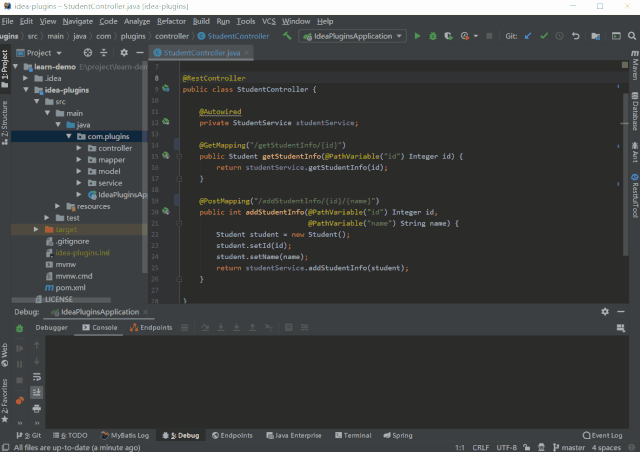The image size is (640, 452).
Task: Click locate/select opened file target icon
Action: [x=89, y=52]
